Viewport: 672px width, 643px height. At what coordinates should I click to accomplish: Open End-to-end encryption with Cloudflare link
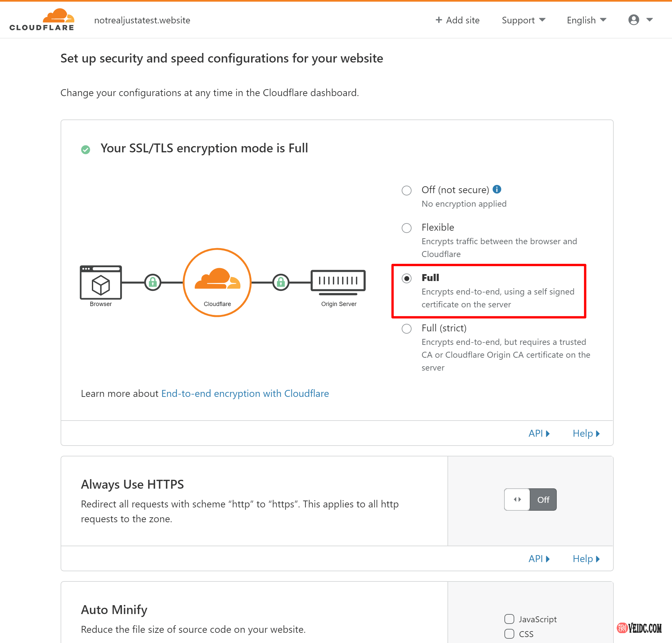245,394
